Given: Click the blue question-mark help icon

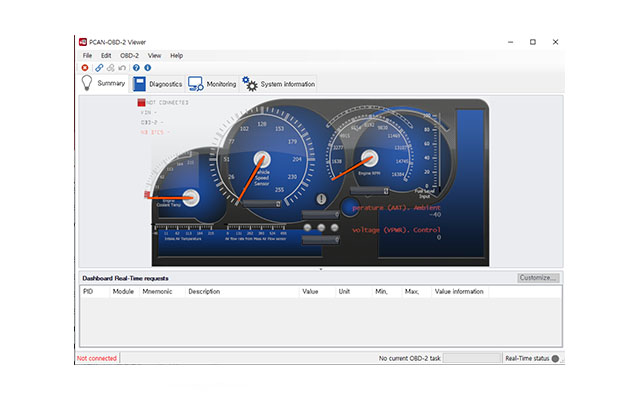Looking at the screenshot, I should pyautogui.click(x=136, y=68).
